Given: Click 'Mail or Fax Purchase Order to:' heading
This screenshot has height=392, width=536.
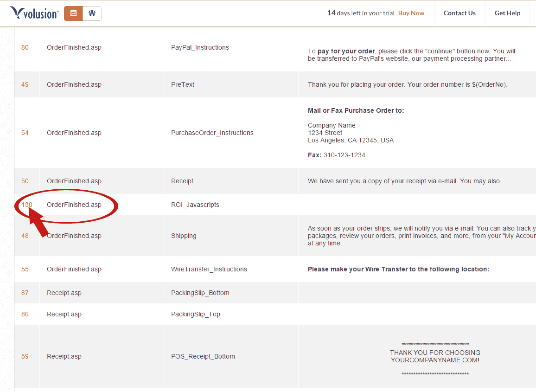Looking at the screenshot, I should click(x=356, y=110).
